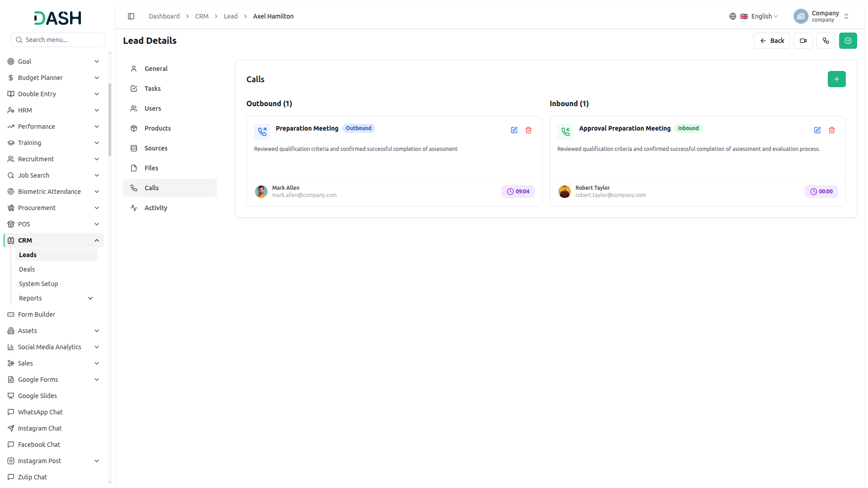
Task: Click the Budget Planner dollar icon
Action: (11, 78)
